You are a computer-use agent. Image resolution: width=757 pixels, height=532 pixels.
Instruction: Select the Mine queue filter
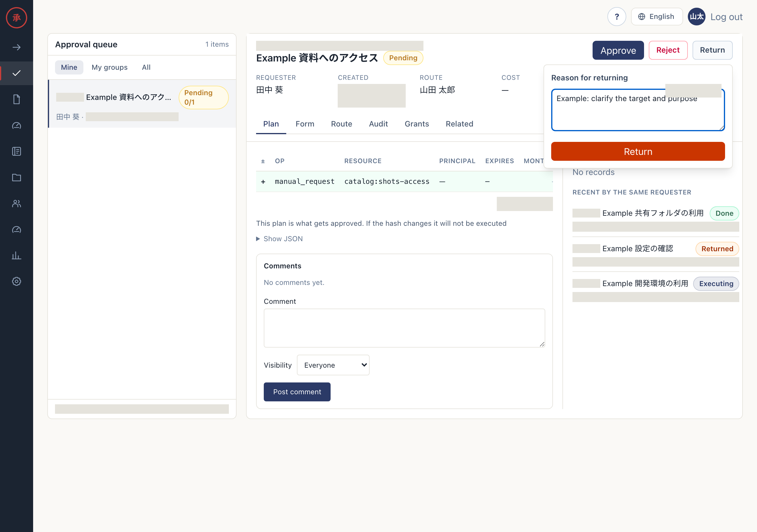tap(69, 67)
